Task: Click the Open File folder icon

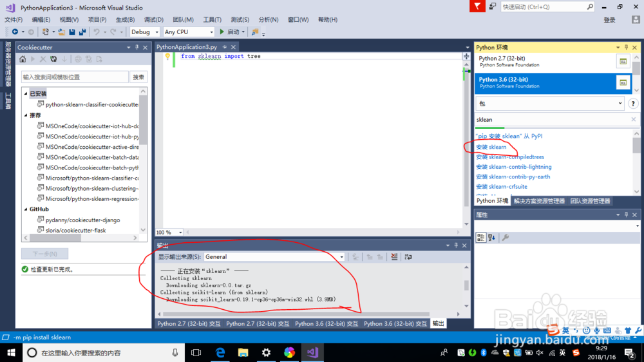Action: click(x=61, y=32)
